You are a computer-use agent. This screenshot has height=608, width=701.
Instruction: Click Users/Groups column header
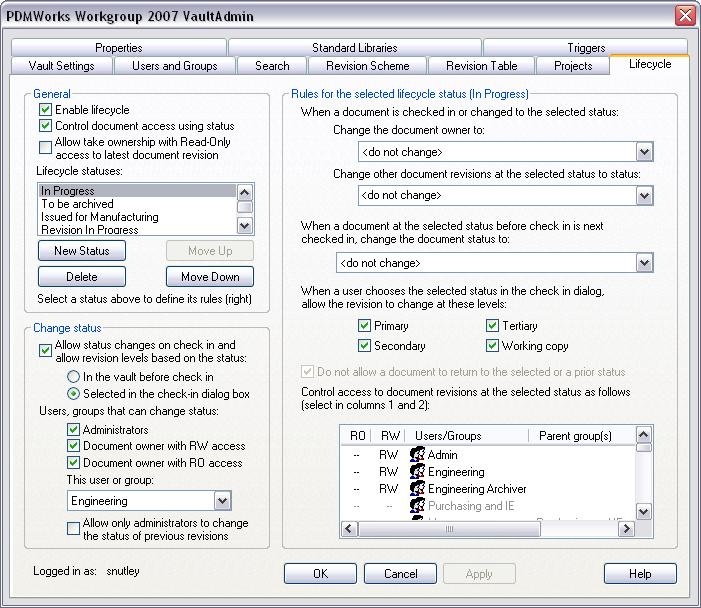coord(467,435)
